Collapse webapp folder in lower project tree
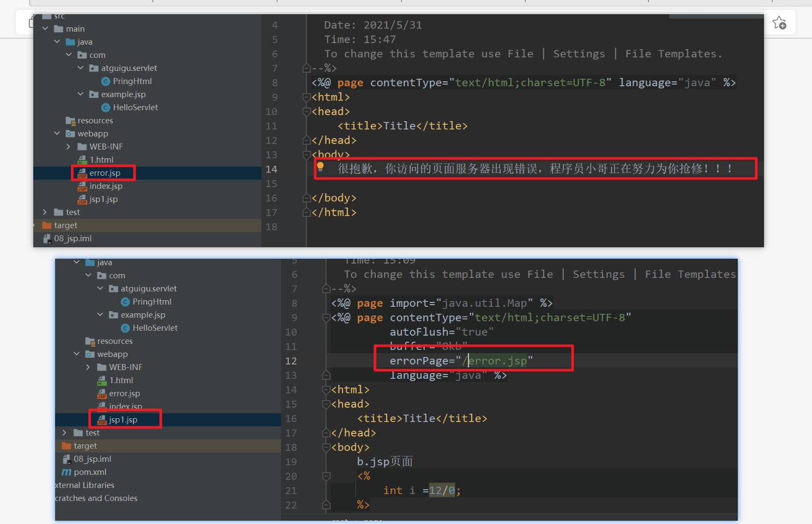Image resolution: width=812 pixels, height=524 pixels. coord(76,354)
